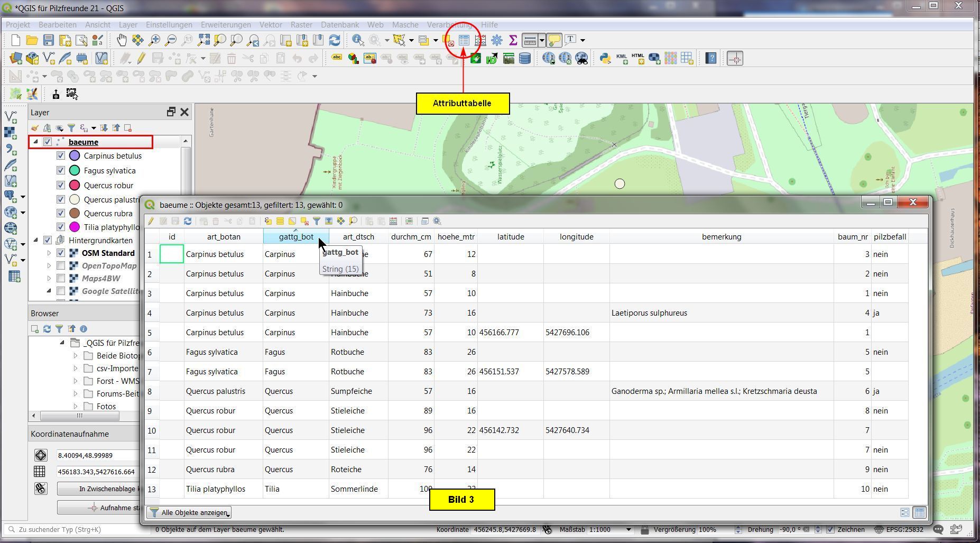Uncheck the Fagus sylvatica layer class
Image resolution: width=980 pixels, height=543 pixels.
pyautogui.click(x=61, y=171)
